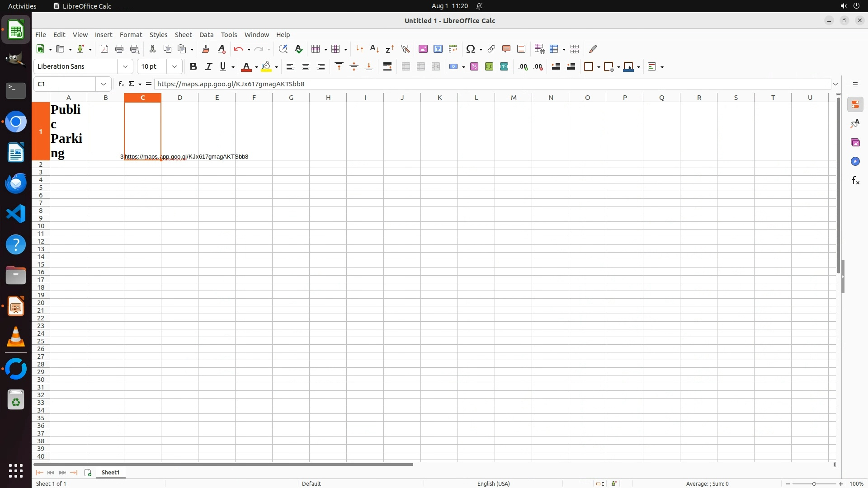Click the Insert Chart icon
This screenshot has height=488, width=868.
point(438,49)
